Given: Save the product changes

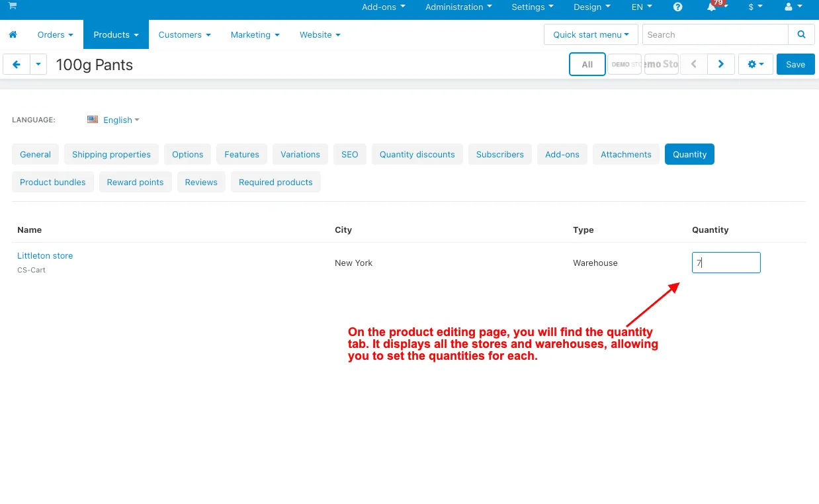Looking at the screenshot, I should coord(795,64).
